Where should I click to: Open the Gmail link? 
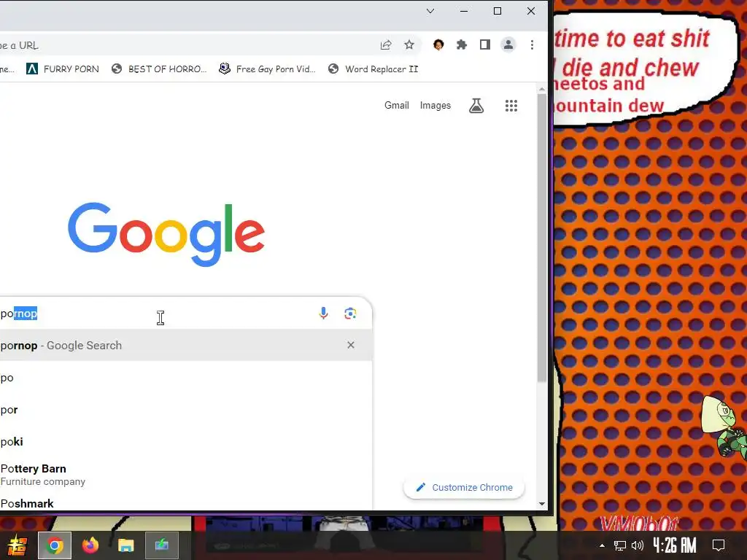coord(396,105)
